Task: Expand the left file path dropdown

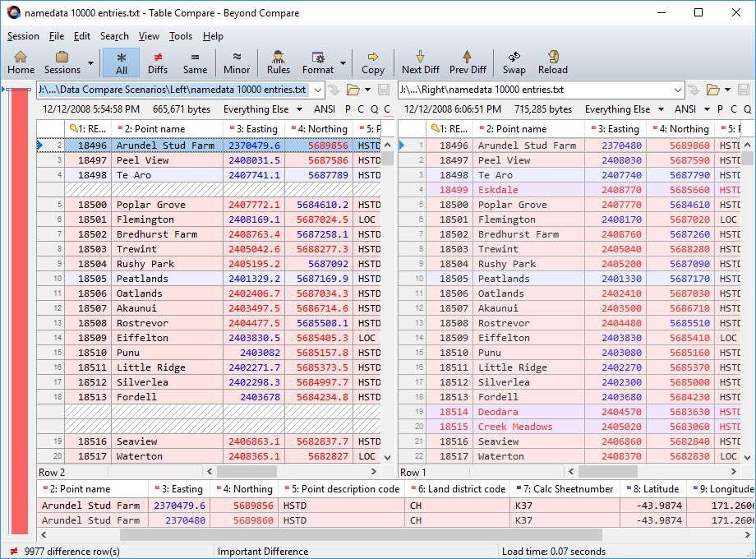Action: [318, 90]
